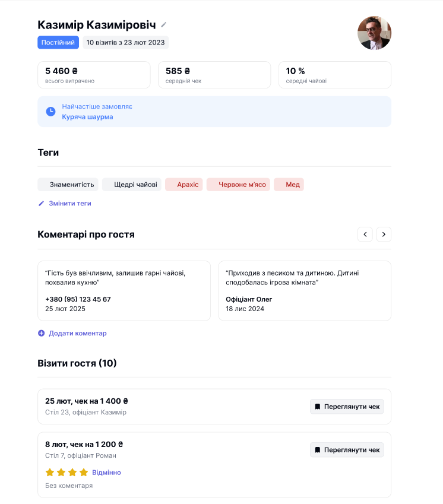Open the Додати коментар link
This screenshot has width=443, height=504.
tap(78, 333)
